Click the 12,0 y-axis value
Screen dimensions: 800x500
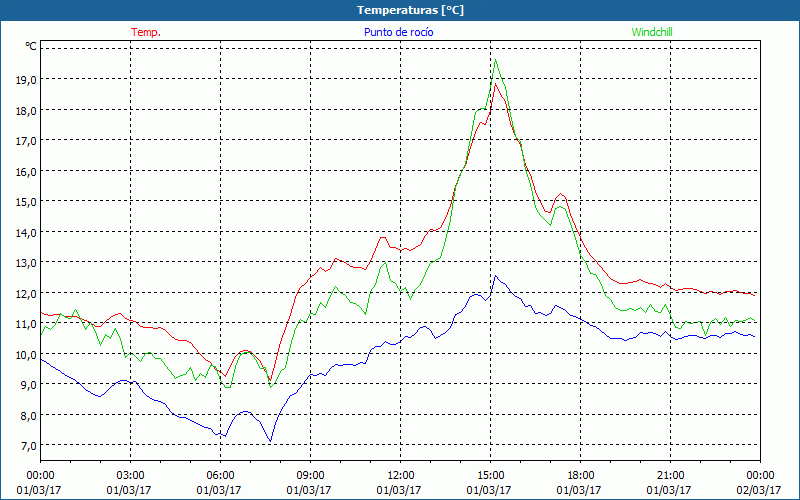[26, 293]
